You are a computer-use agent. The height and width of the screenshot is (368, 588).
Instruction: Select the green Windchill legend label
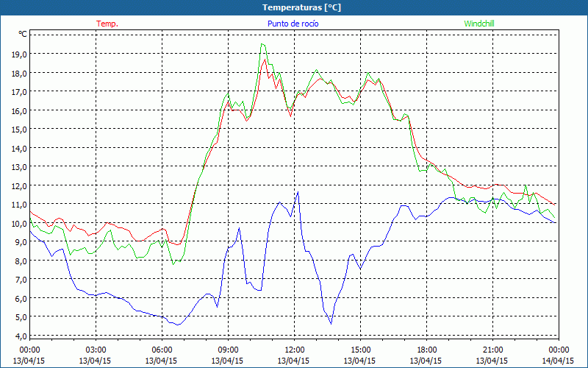[x=479, y=24]
